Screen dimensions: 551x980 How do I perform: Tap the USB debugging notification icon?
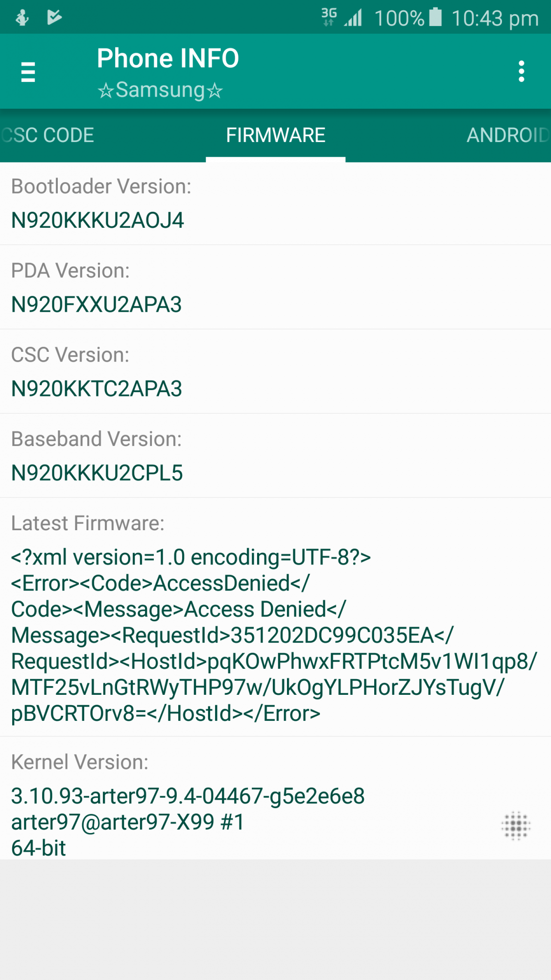(22, 18)
